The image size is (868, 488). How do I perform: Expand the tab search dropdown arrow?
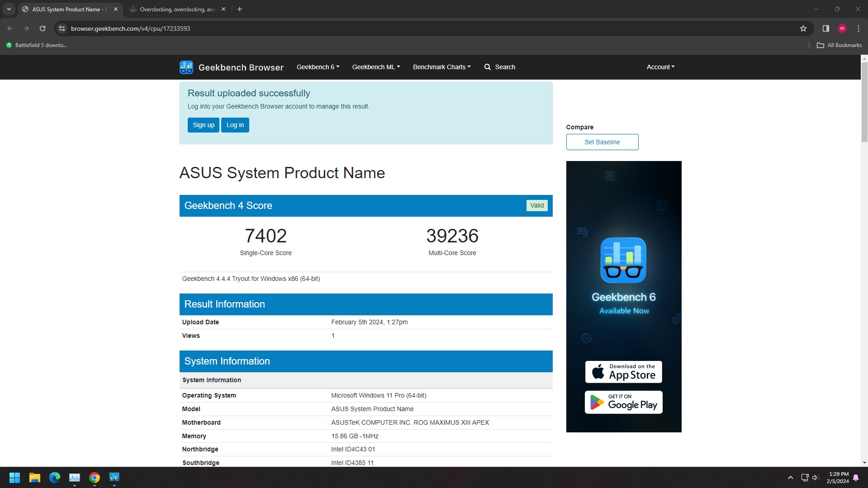pos(9,9)
